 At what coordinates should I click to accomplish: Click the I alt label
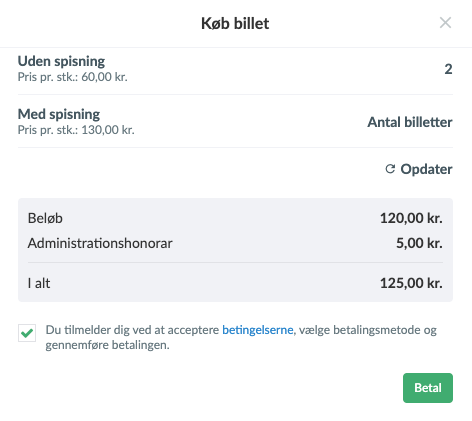pos(39,283)
